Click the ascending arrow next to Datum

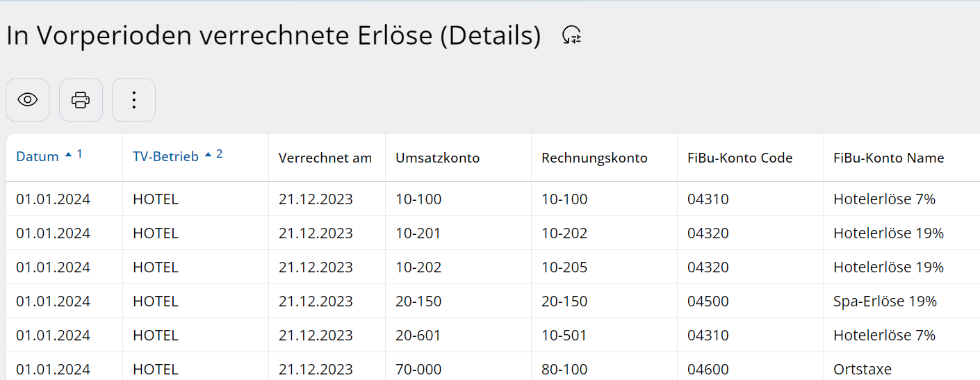68,156
